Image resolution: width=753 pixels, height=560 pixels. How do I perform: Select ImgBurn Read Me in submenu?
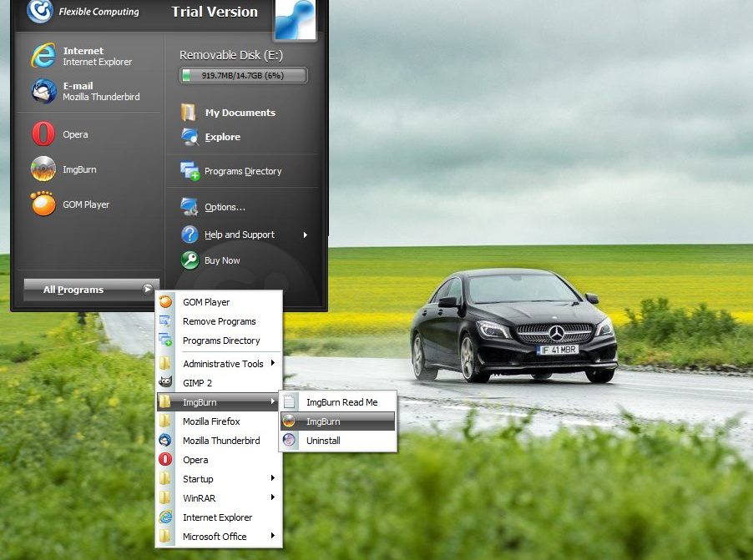pyautogui.click(x=338, y=402)
